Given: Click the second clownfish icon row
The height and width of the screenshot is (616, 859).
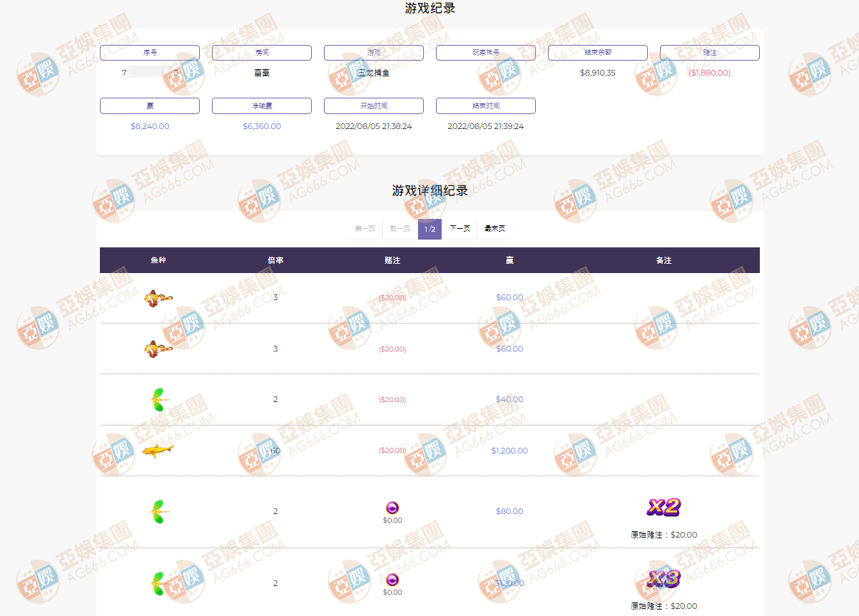Looking at the screenshot, I should point(158,349).
